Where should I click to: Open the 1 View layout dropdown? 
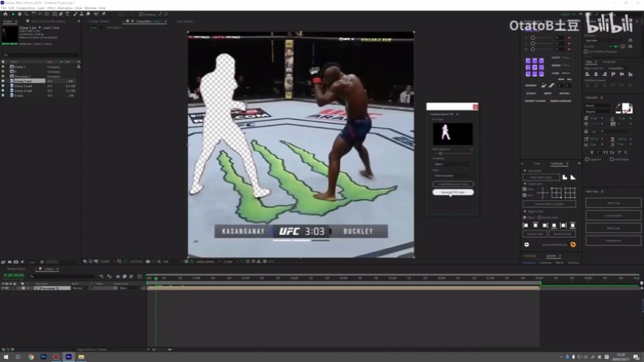point(230,261)
